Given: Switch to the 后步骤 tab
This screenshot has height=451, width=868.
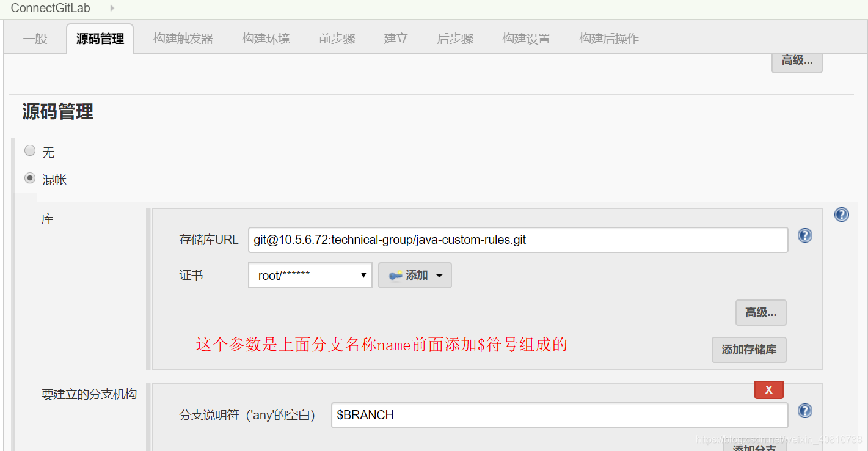Looking at the screenshot, I should [455, 38].
